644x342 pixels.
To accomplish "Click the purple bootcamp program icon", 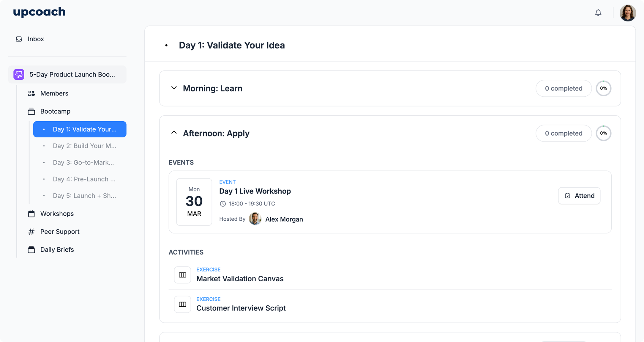I will pyautogui.click(x=19, y=74).
